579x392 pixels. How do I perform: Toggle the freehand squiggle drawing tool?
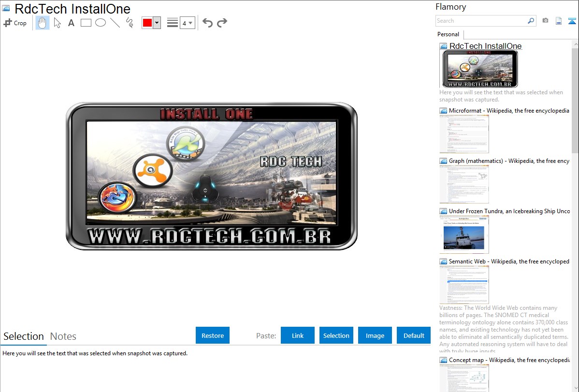click(129, 23)
